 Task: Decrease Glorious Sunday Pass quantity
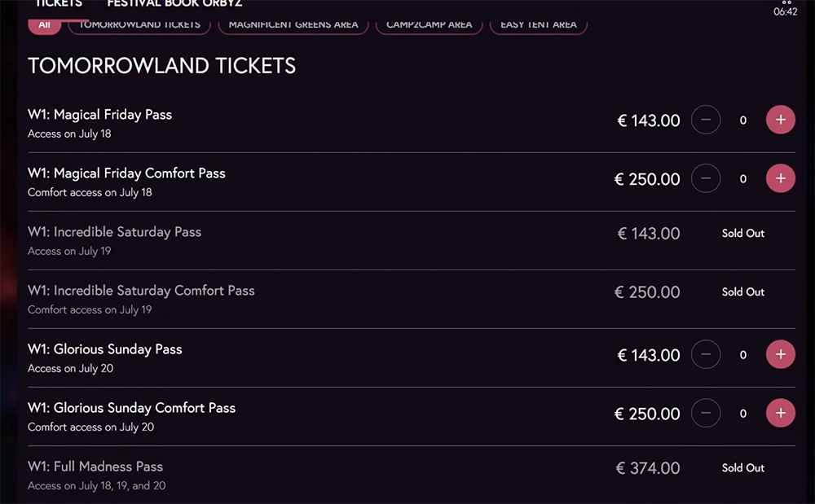coord(706,354)
